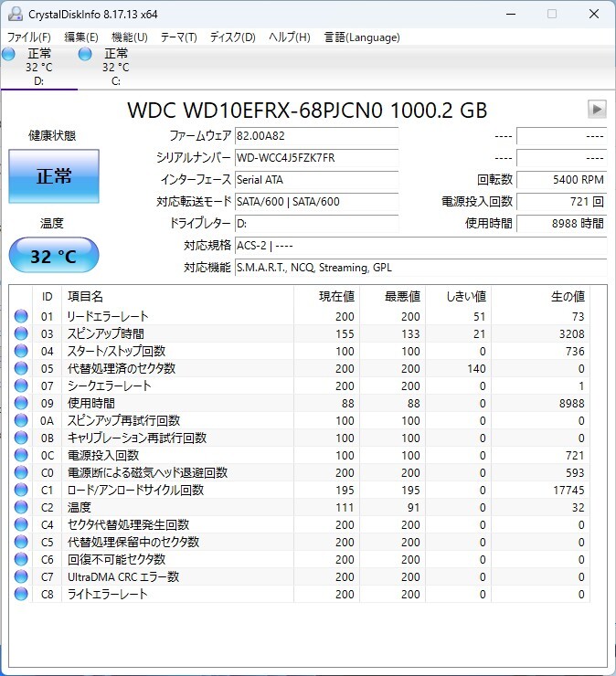Screen dimensions: 616x676
Task: Go to next disk with arrow button
Action: click(x=597, y=109)
